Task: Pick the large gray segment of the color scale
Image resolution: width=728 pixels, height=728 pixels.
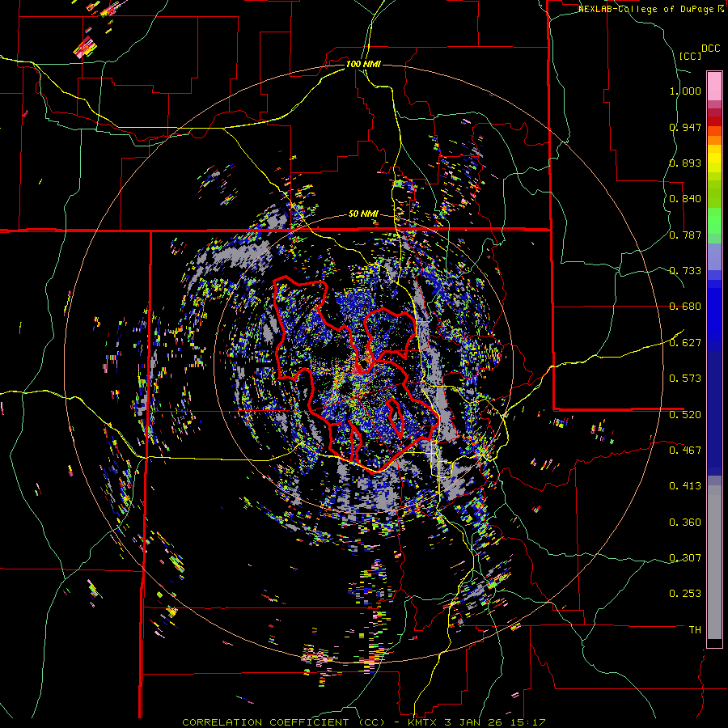Action: pyautogui.click(x=714, y=562)
